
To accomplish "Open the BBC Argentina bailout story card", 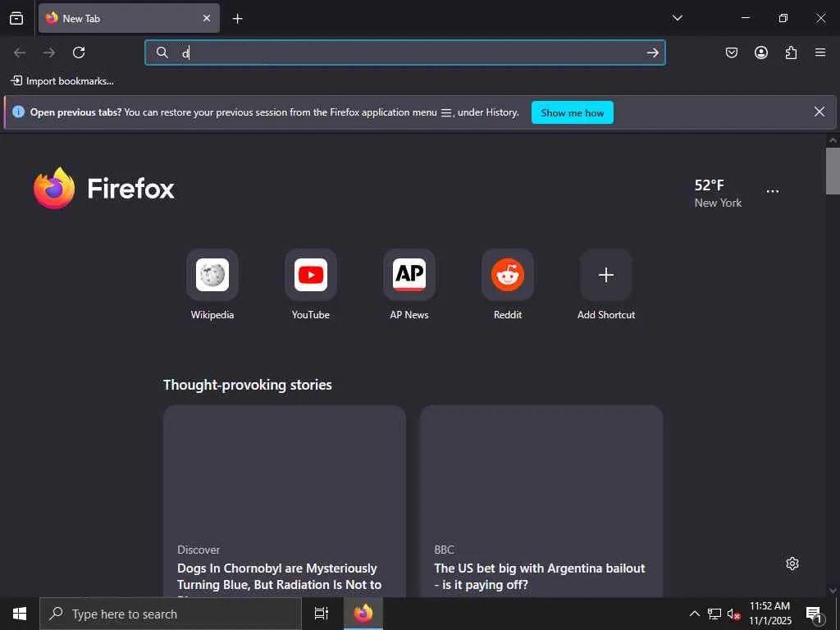I will click(541, 501).
